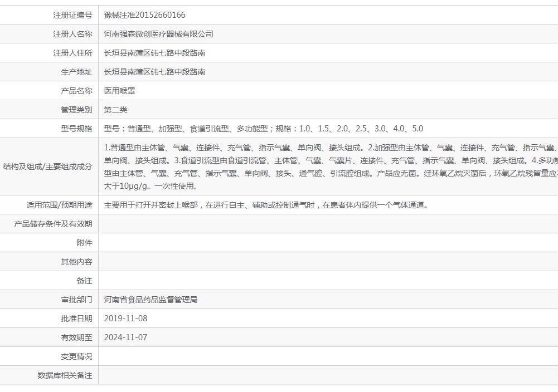This screenshot has width=558, height=392.
Task: Click the 变更情况 row label
Action: (76, 356)
